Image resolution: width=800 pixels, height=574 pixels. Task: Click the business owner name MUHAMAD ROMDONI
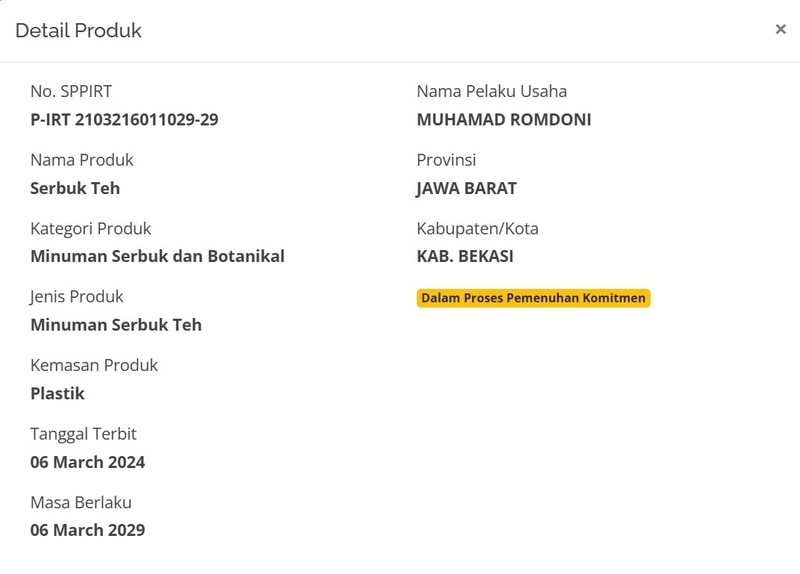coord(503,120)
